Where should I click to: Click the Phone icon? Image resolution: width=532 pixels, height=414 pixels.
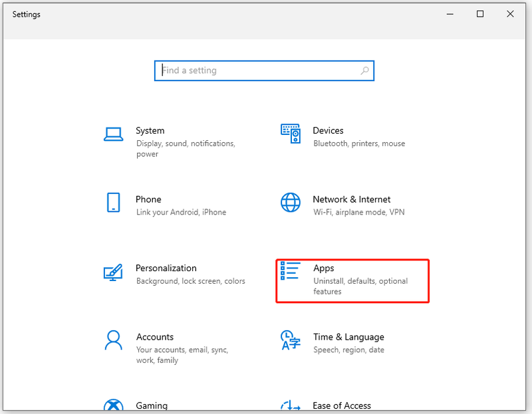coord(113,203)
